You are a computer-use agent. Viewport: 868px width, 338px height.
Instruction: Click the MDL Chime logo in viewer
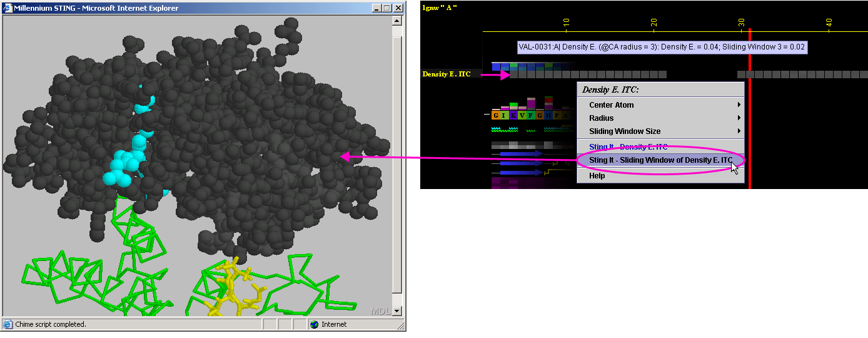coord(380,310)
